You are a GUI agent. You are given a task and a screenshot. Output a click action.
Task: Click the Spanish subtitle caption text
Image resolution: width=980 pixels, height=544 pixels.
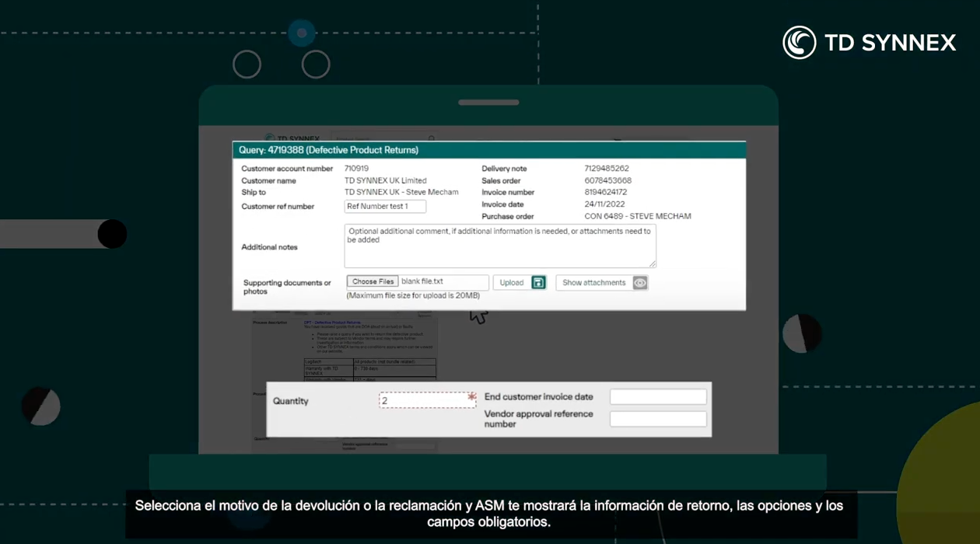(x=488, y=514)
